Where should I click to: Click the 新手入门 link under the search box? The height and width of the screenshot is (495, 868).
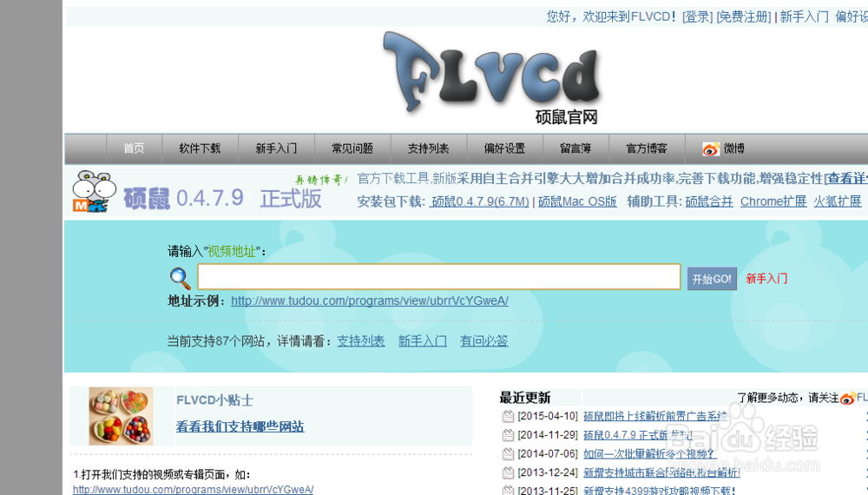(423, 341)
